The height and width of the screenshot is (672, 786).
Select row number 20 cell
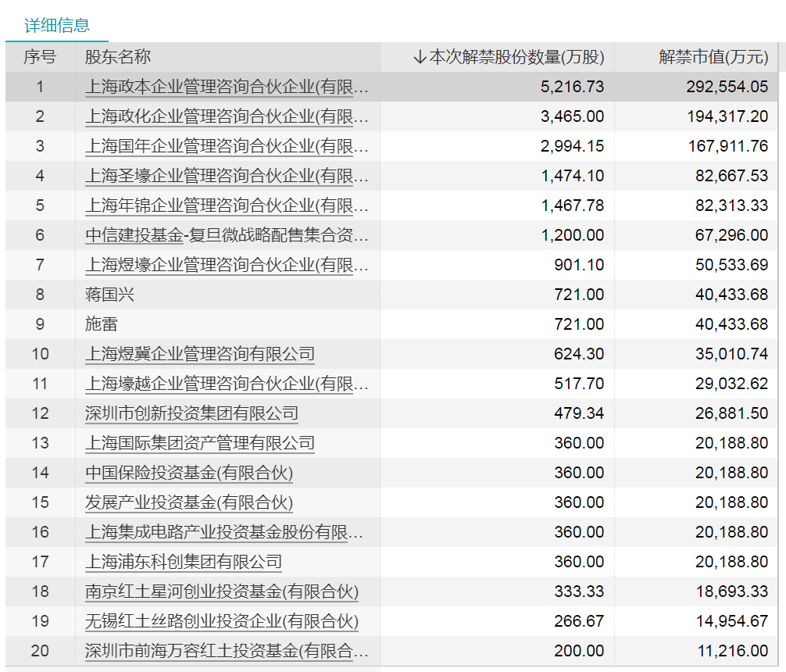pyautogui.click(x=40, y=651)
